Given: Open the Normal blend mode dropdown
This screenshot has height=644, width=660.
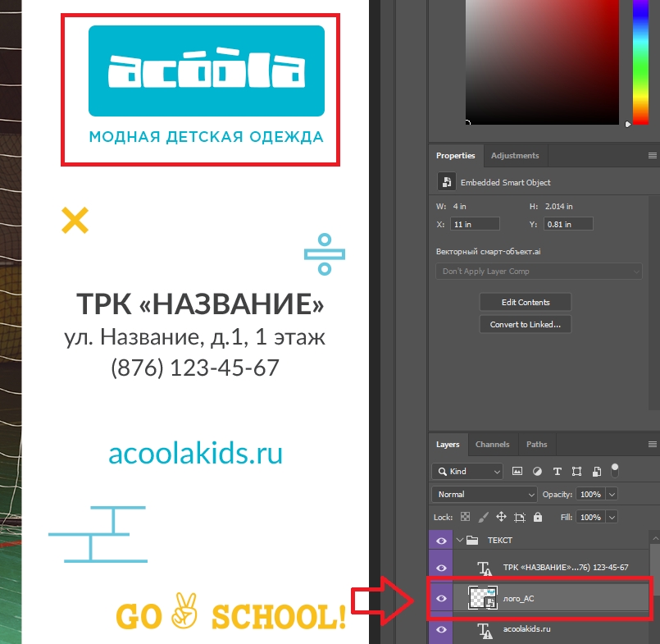Looking at the screenshot, I should (x=484, y=494).
